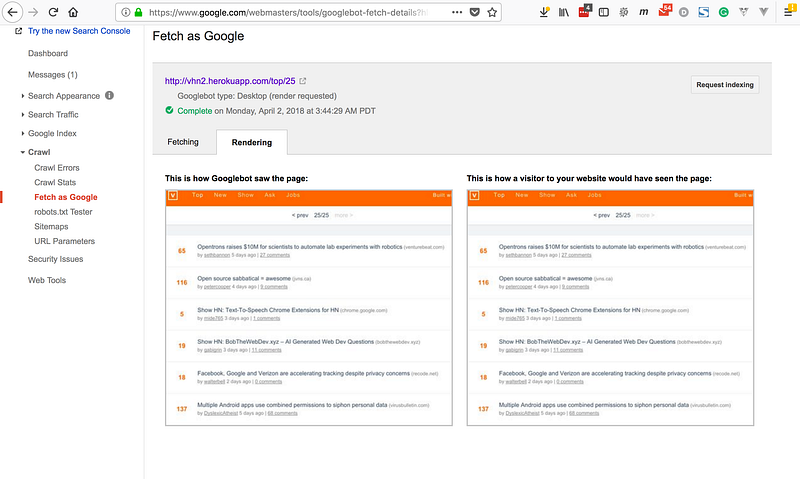
Task: Click the V logo in visitor preview
Action: pos(474,195)
